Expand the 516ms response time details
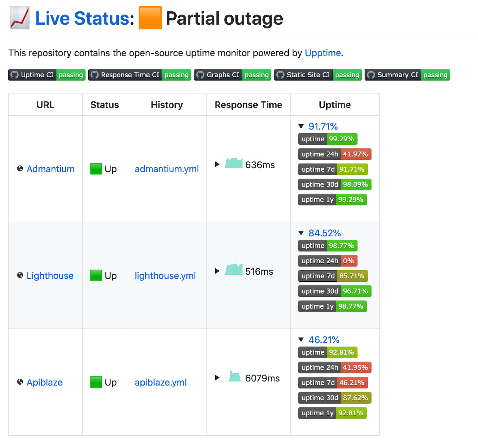 (x=217, y=271)
